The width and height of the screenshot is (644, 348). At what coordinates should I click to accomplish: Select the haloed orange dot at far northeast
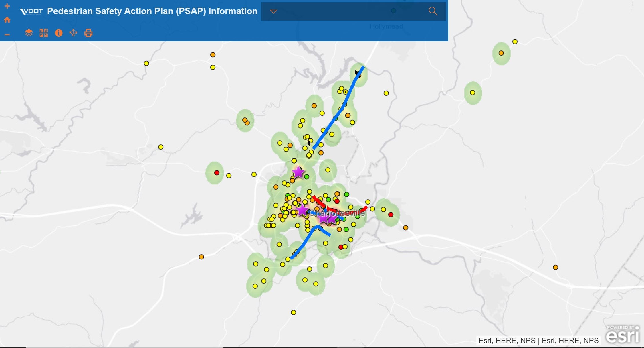tap(501, 53)
